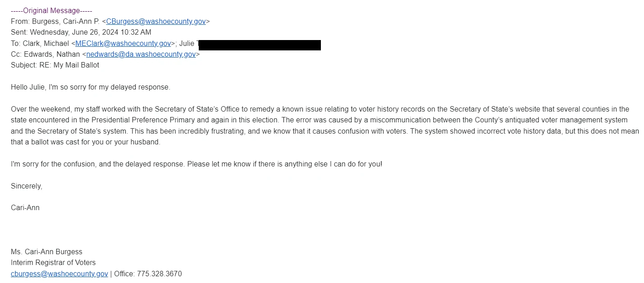The height and width of the screenshot is (283, 644).
Task: Click the From name Burgess, Cari-Ann P.
Action: (x=66, y=21)
